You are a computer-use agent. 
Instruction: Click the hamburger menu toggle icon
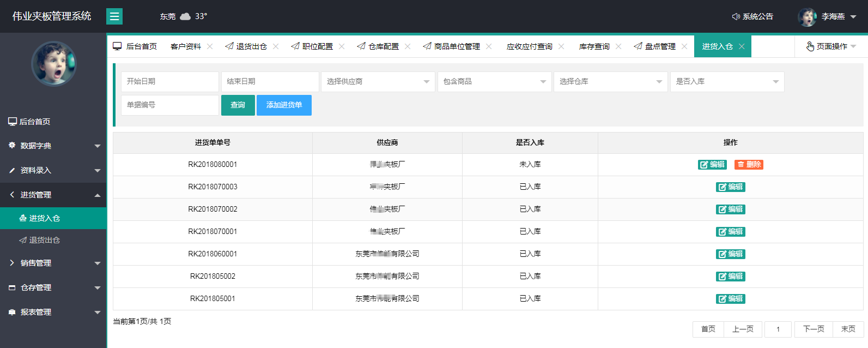pos(114,16)
